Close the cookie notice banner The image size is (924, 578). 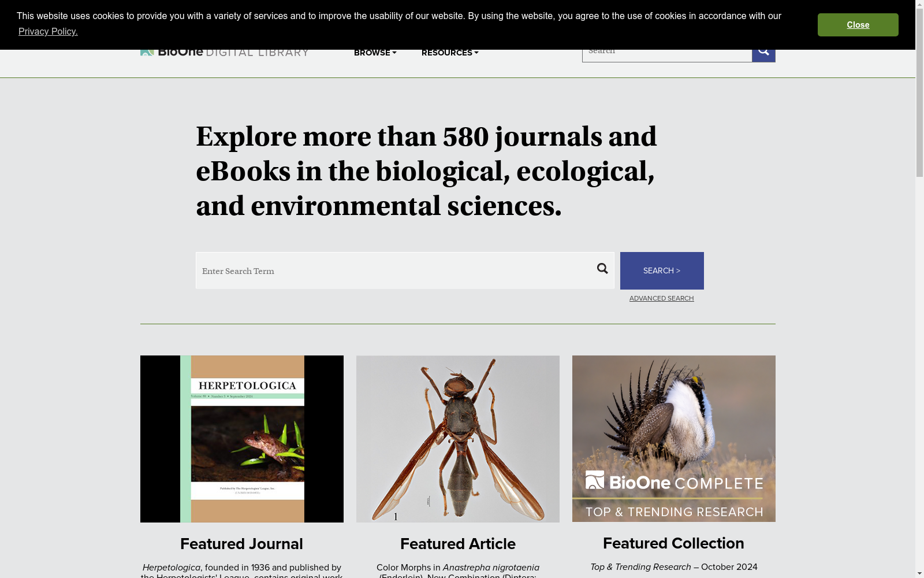(x=858, y=25)
